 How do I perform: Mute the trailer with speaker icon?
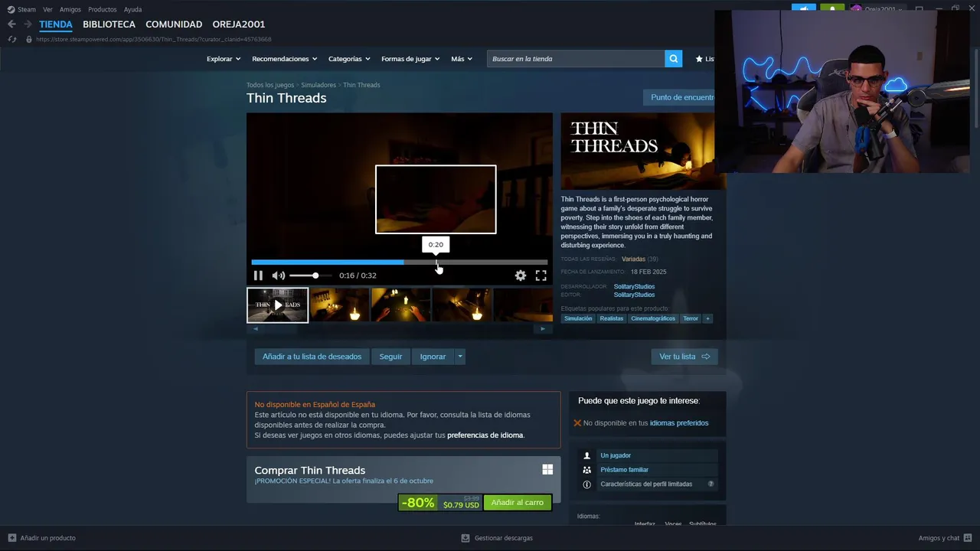click(279, 275)
